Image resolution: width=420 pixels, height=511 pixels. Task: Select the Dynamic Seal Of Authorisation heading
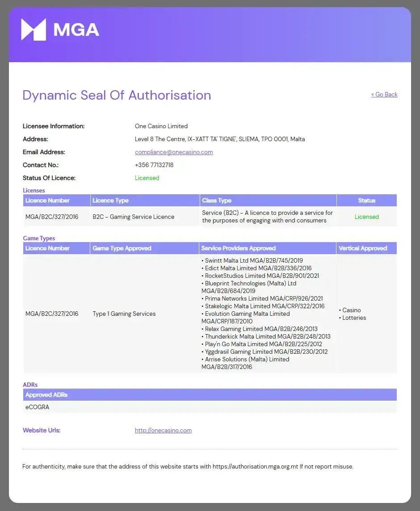click(x=117, y=95)
